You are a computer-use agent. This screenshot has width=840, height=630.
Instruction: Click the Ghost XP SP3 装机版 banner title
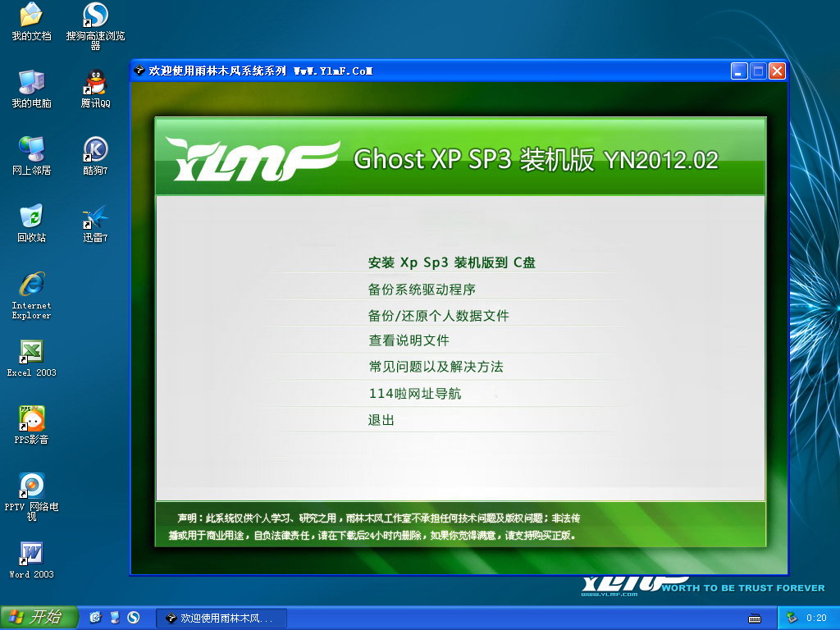tap(536, 159)
